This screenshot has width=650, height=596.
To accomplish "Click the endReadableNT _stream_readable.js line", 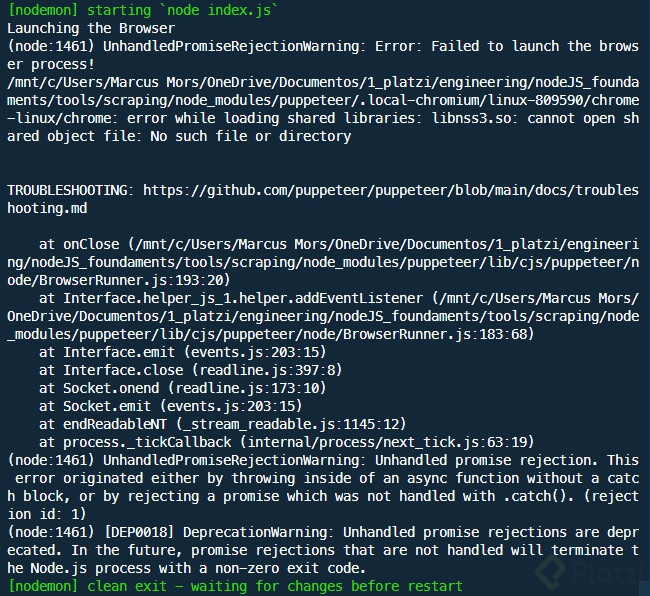I will tap(222, 424).
